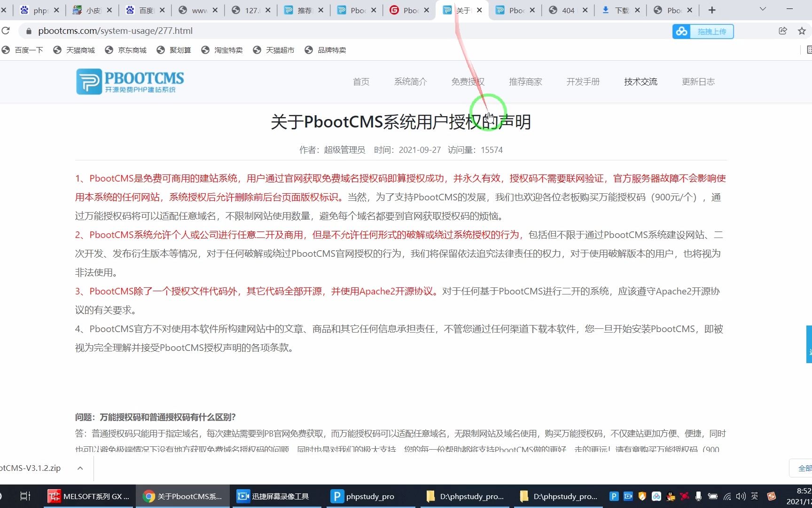
Task: Open 技术交流 in the site navigation
Action: pos(640,82)
